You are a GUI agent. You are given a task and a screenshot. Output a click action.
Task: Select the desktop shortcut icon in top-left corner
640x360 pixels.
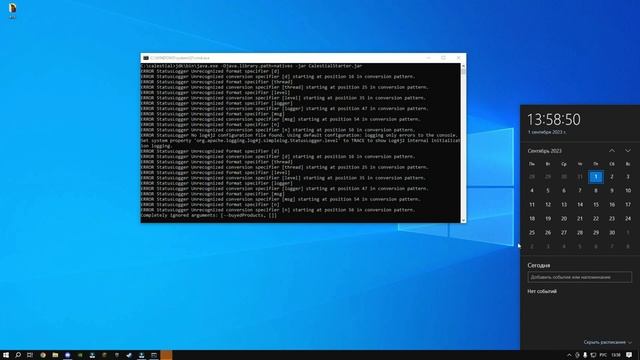[x=12, y=9]
